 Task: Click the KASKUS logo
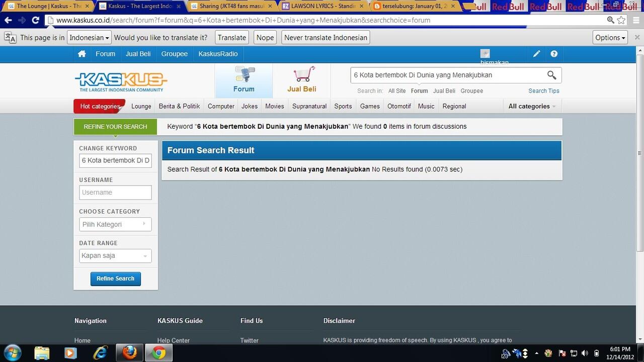tap(121, 82)
